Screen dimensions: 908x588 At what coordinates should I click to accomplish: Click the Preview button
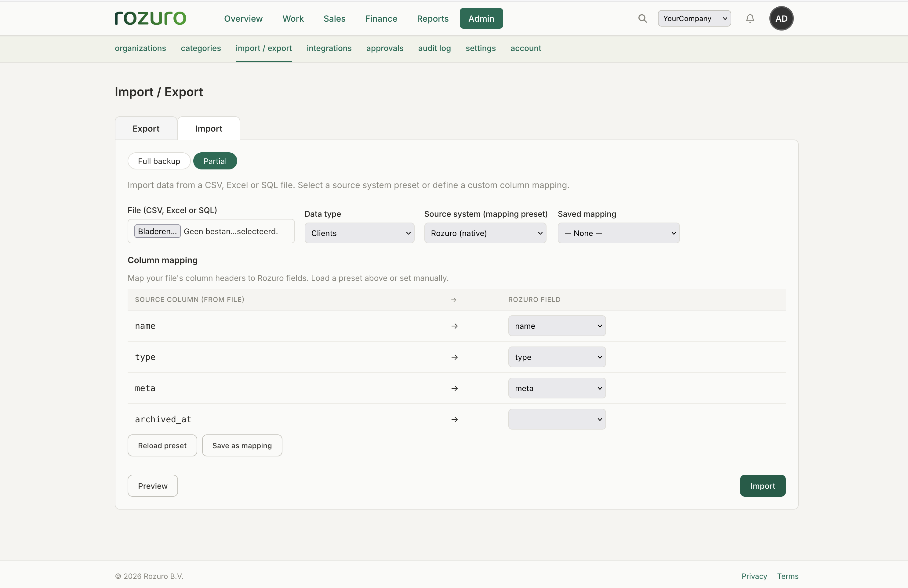(153, 486)
